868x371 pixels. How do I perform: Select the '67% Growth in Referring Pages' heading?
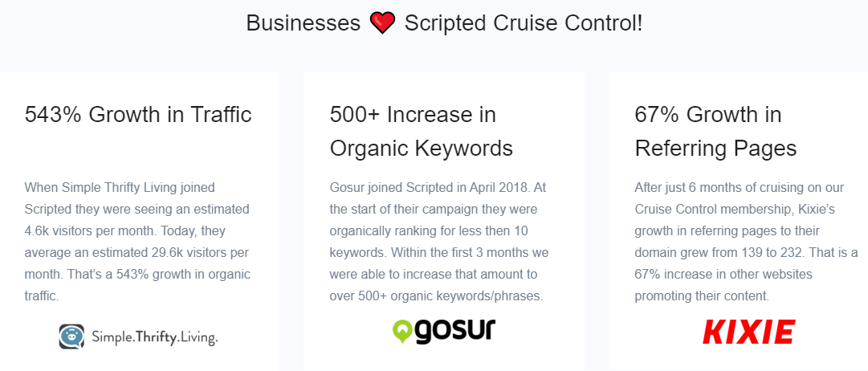point(715,132)
